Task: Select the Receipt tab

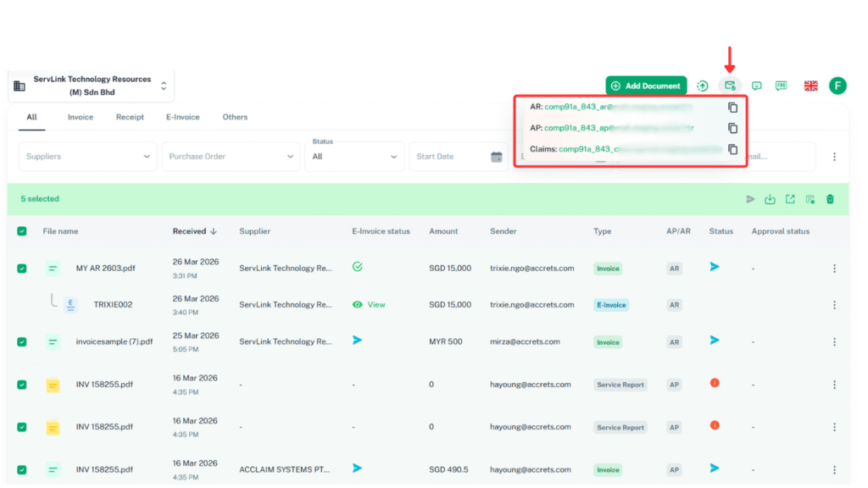Action: [130, 117]
